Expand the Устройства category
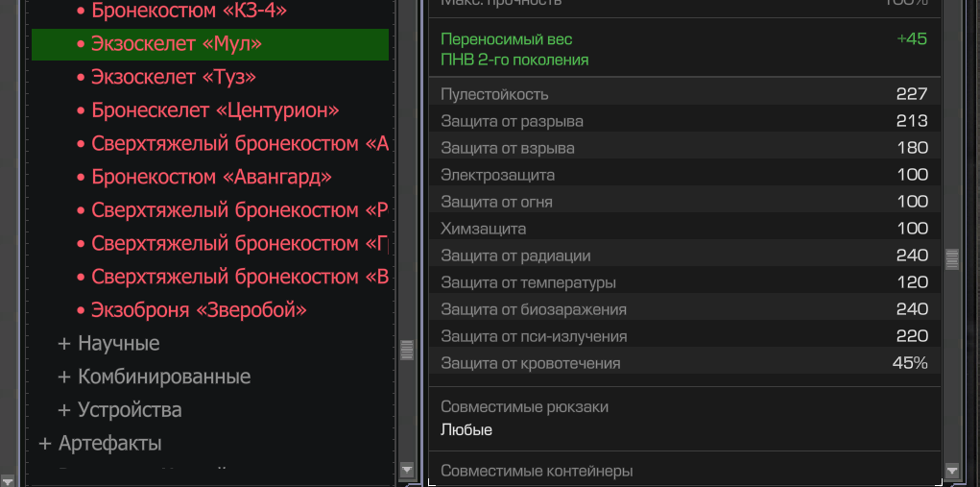980x487 pixels. (x=64, y=410)
